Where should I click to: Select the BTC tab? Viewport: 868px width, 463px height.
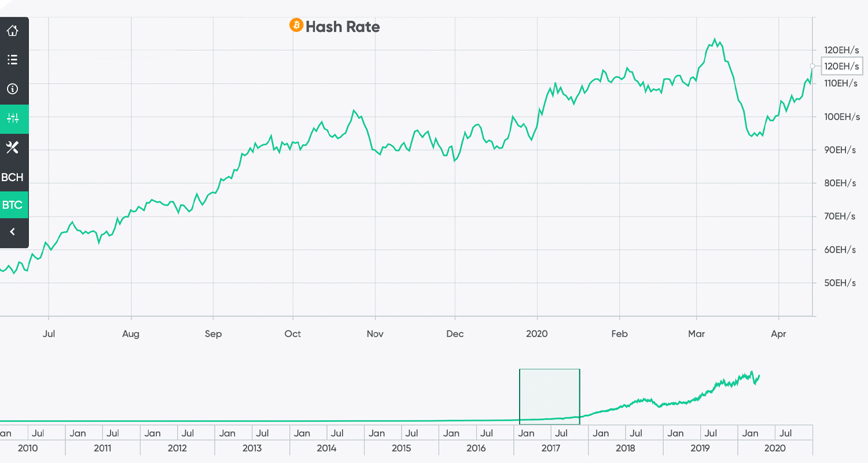13,205
